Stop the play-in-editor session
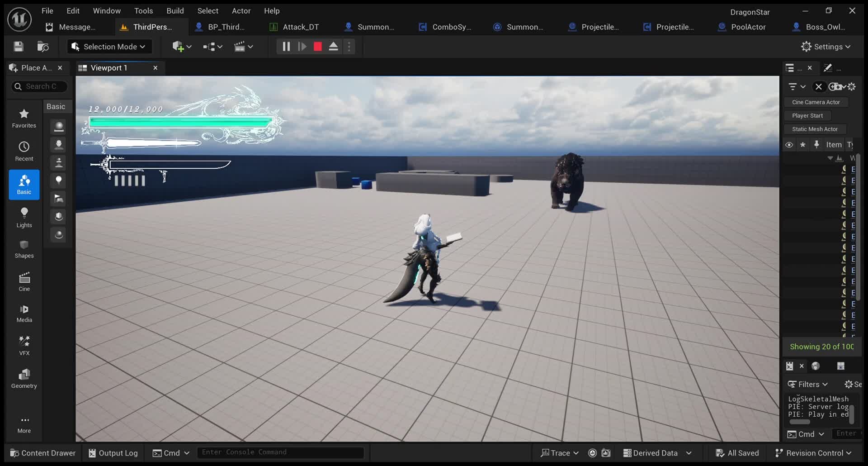Viewport: 868px width, 466px height. [x=317, y=46]
